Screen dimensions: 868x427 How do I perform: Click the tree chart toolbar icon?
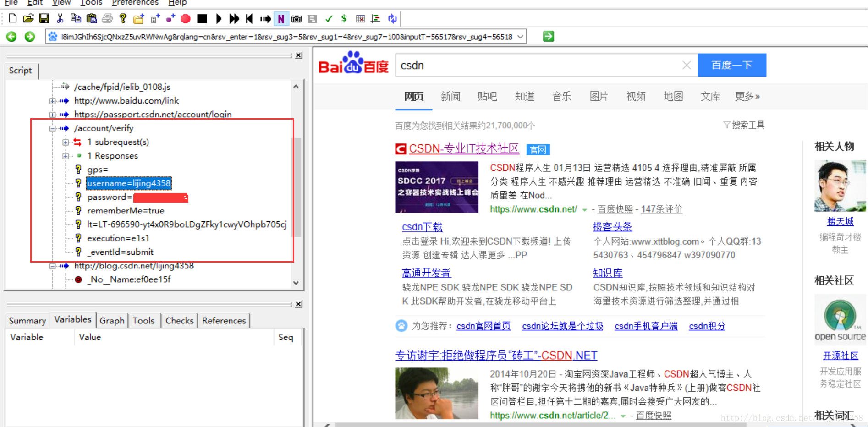[376, 18]
